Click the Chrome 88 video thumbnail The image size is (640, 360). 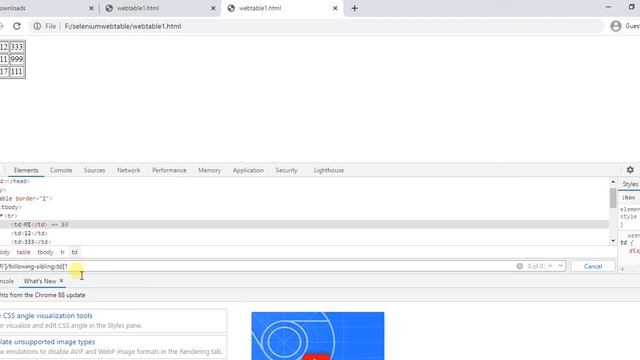pos(318,336)
